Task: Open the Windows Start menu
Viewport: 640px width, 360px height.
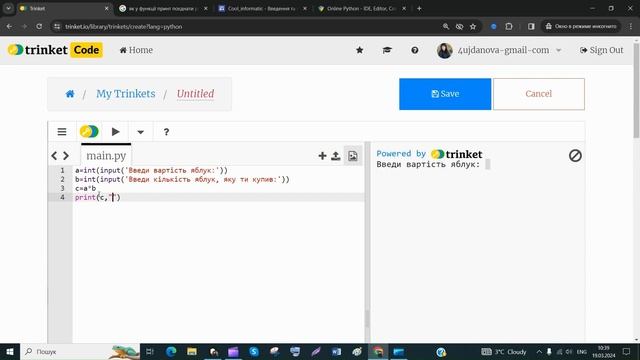Action: [x=10, y=351]
